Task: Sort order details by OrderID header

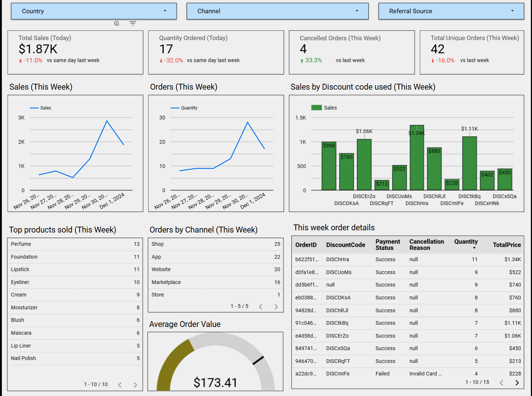Action: [306, 245]
